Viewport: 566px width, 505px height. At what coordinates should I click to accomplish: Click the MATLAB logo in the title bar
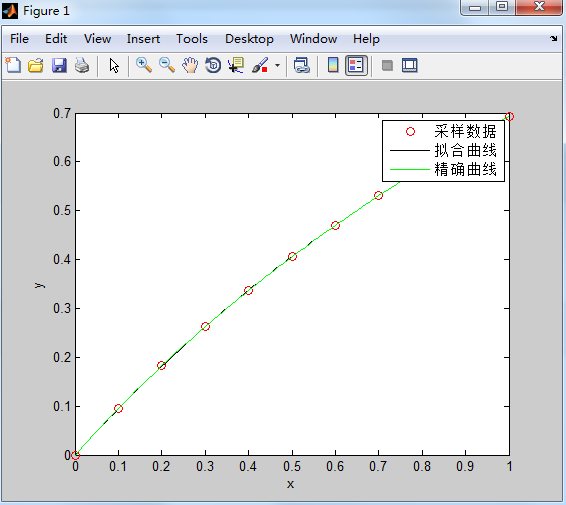(x=10, y=10)
